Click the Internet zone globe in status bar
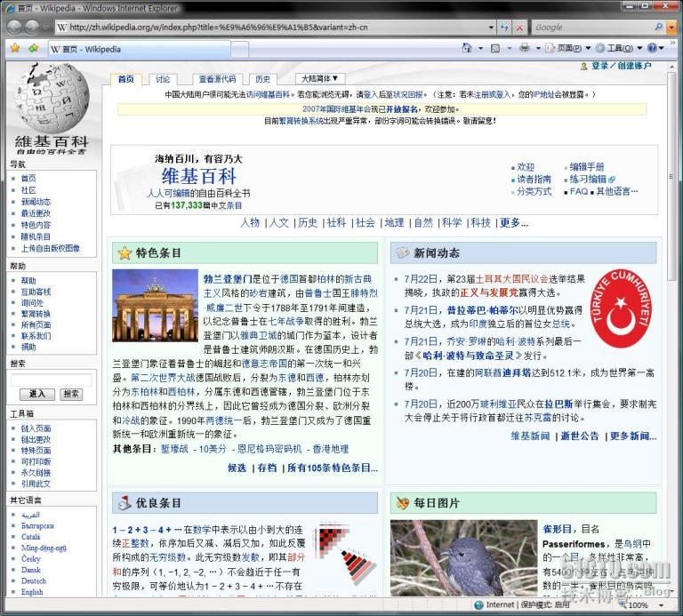683x616 pixels. coord(478,604)
